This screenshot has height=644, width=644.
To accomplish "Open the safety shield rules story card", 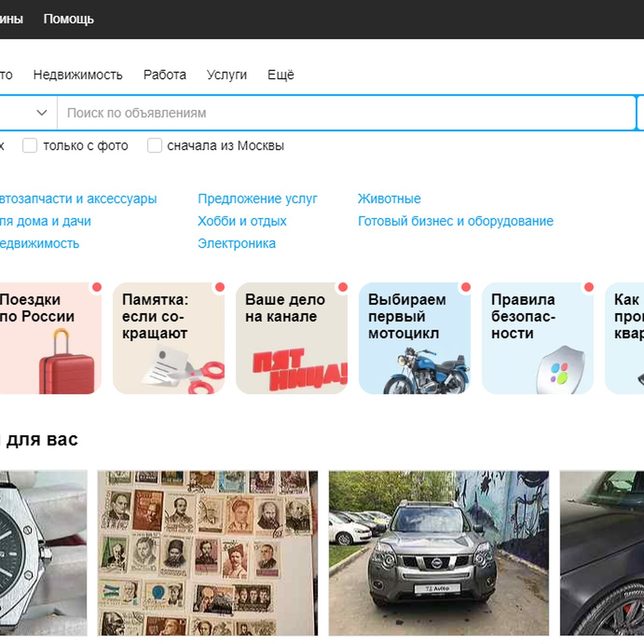I will click(x=537, y=338).
